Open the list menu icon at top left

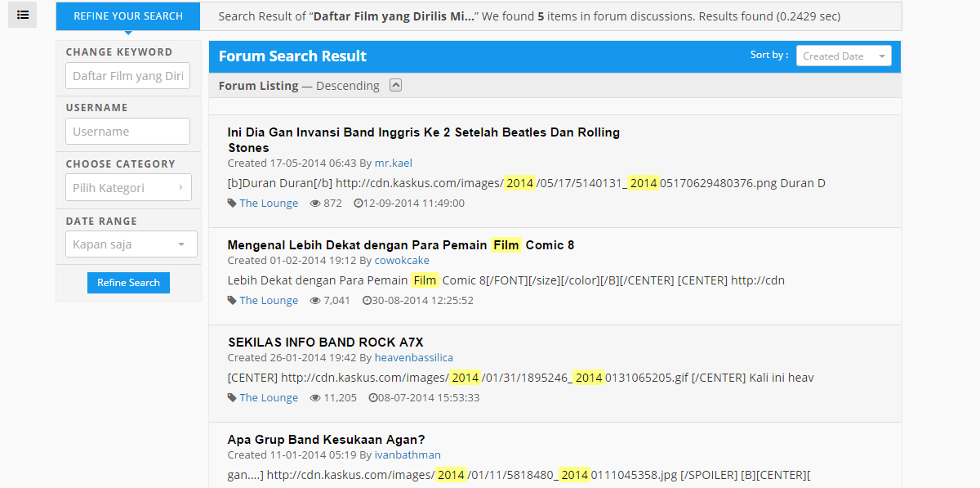23,15
